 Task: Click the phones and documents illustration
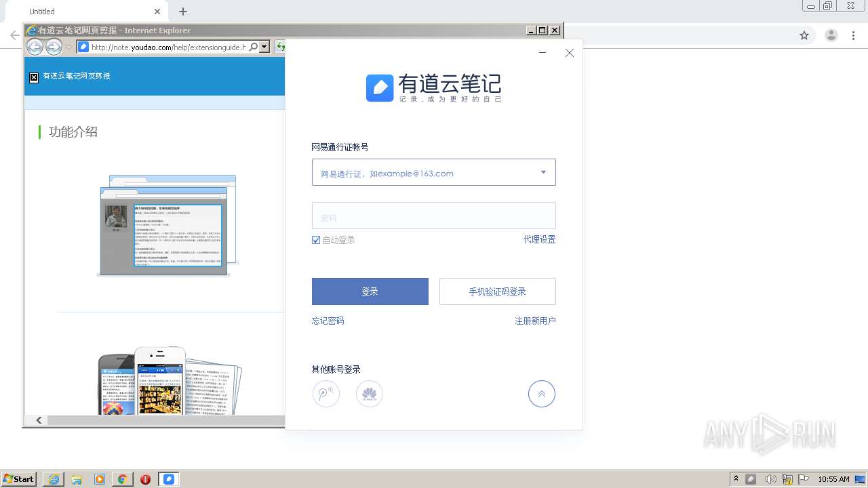170,380
